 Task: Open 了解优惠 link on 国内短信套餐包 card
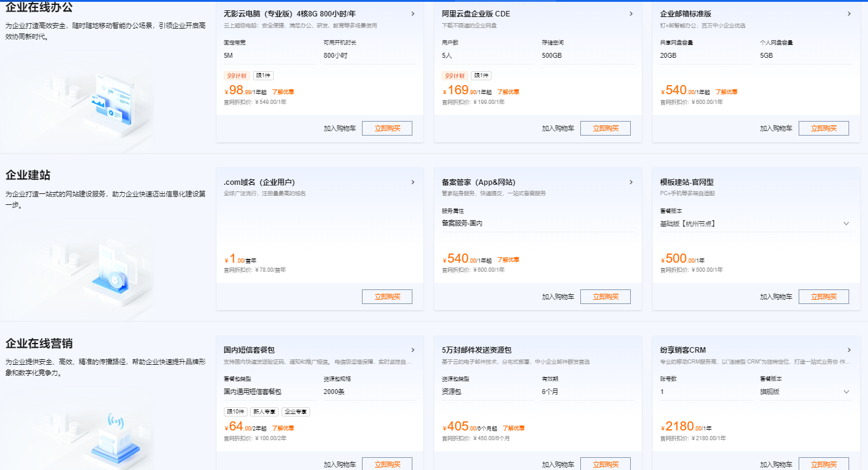coord(283,428)
